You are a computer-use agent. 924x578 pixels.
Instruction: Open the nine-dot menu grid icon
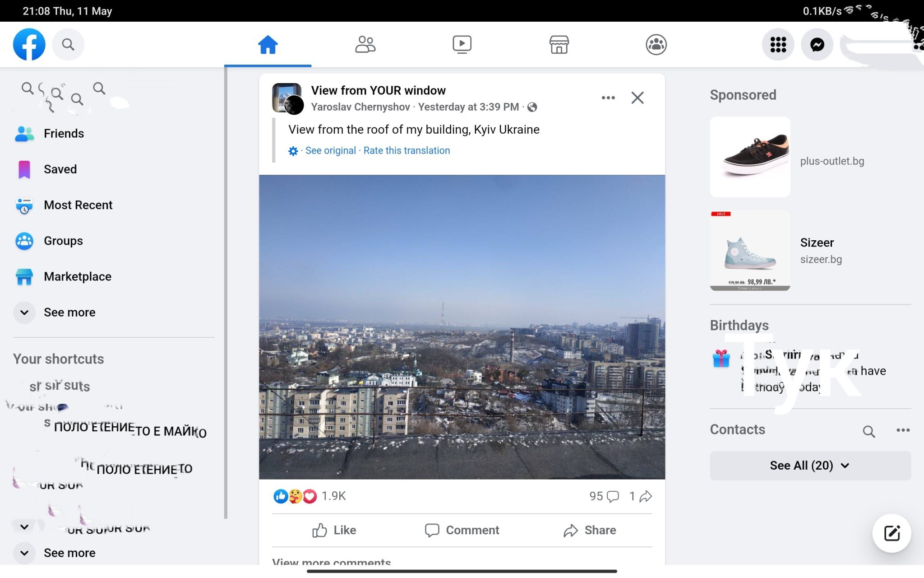click(778, 44)
